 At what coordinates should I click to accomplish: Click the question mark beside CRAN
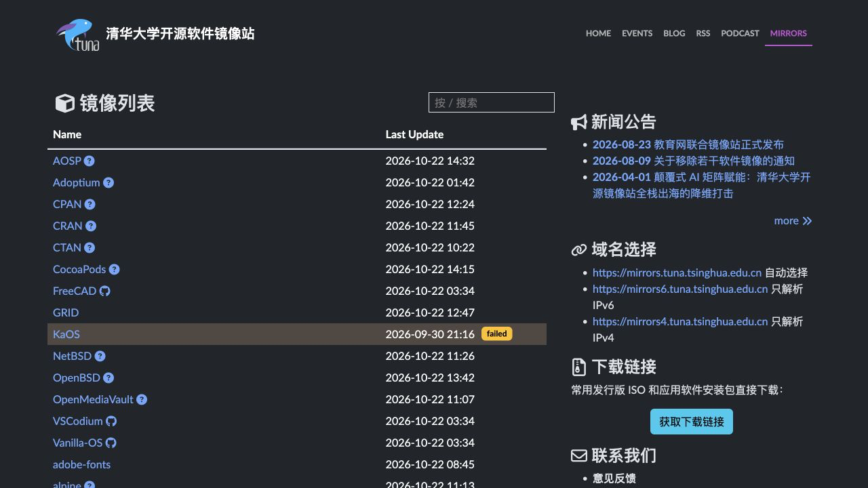91,226
